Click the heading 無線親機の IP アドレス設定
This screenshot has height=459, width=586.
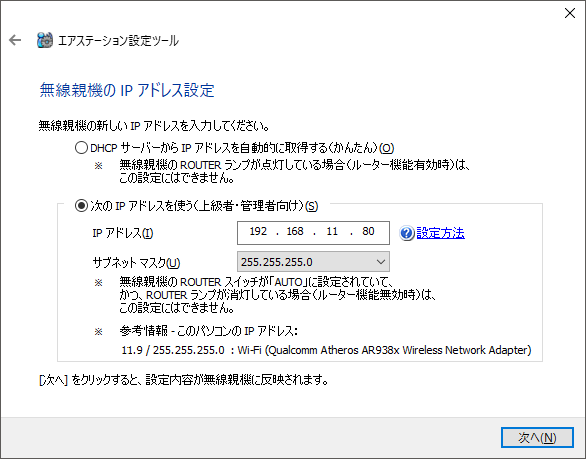127,90
